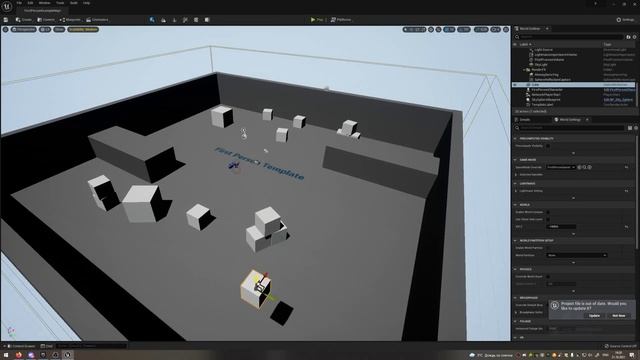Screen dimensions: 640x360
Task: Switch to the Details tab
Action: (x=524, y=120)
